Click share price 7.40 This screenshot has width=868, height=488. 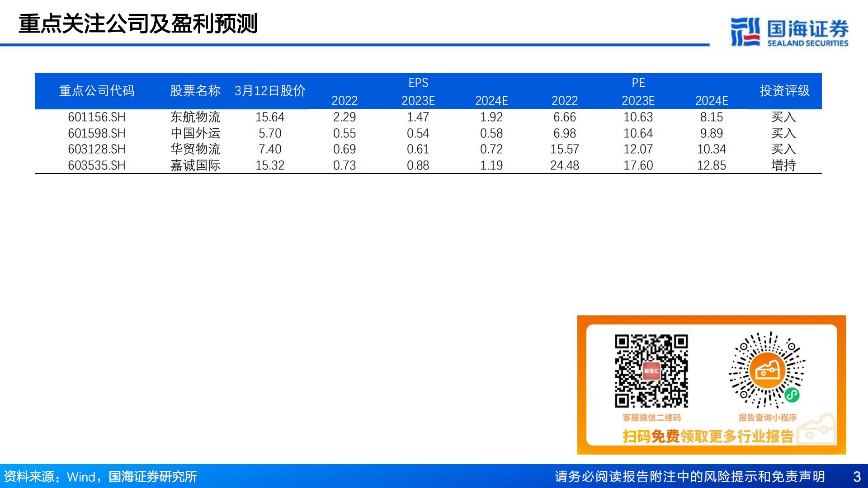pyautogui.click(x=270, y=149)
